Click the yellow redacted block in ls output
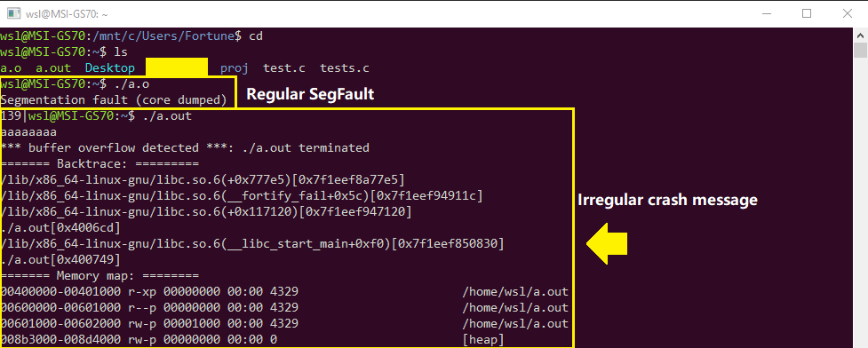This screenshot has height=348, width=868. click(x=177, y=67)
